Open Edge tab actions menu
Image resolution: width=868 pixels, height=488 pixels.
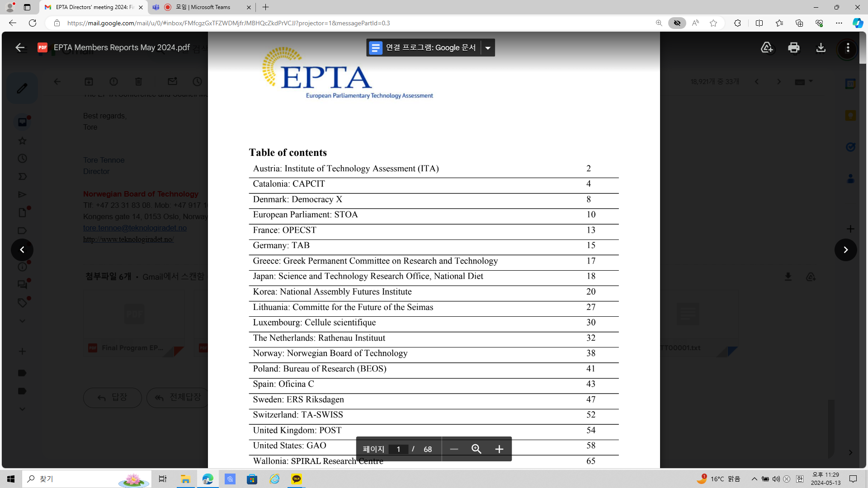(27, 7)
